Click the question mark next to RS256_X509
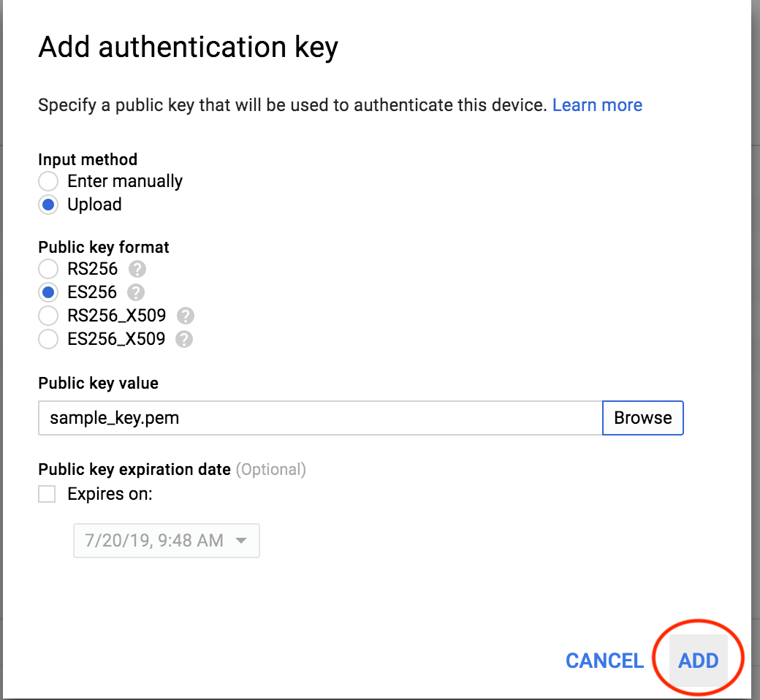 pyautogui.click(x=185, y=316)
